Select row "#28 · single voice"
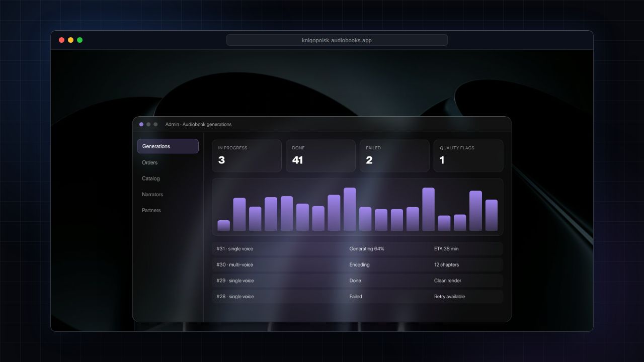 tap(357, 297)
